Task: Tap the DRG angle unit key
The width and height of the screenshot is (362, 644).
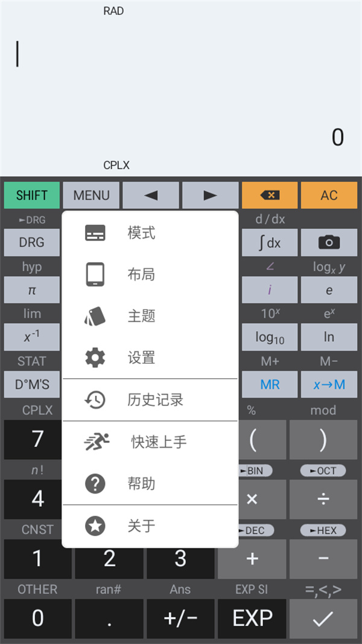Action: click(x=31, y=242)
